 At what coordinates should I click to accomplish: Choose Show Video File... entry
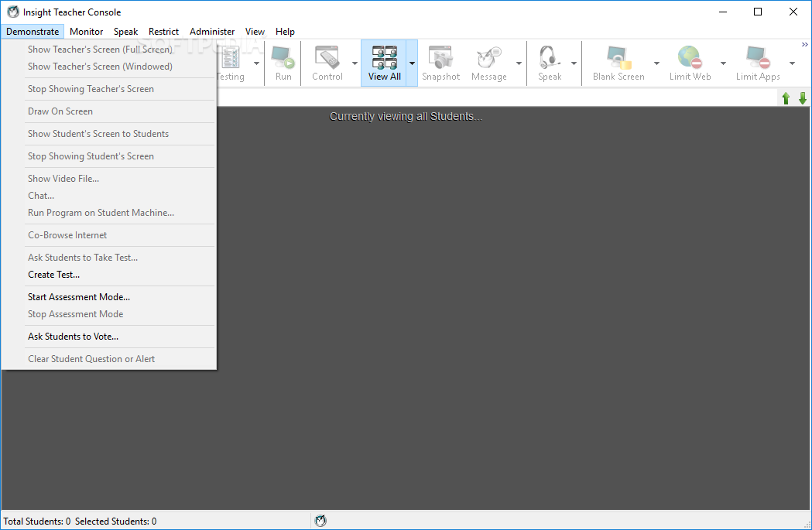click(108, 179)
